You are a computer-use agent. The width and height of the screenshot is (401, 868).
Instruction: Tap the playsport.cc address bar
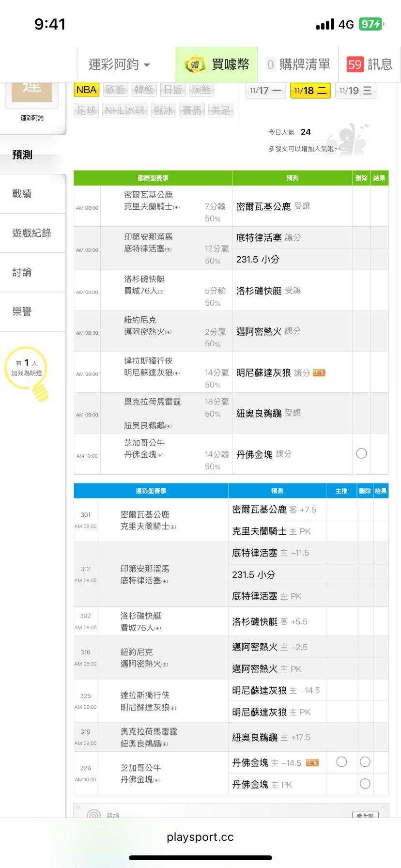[200, 837]
